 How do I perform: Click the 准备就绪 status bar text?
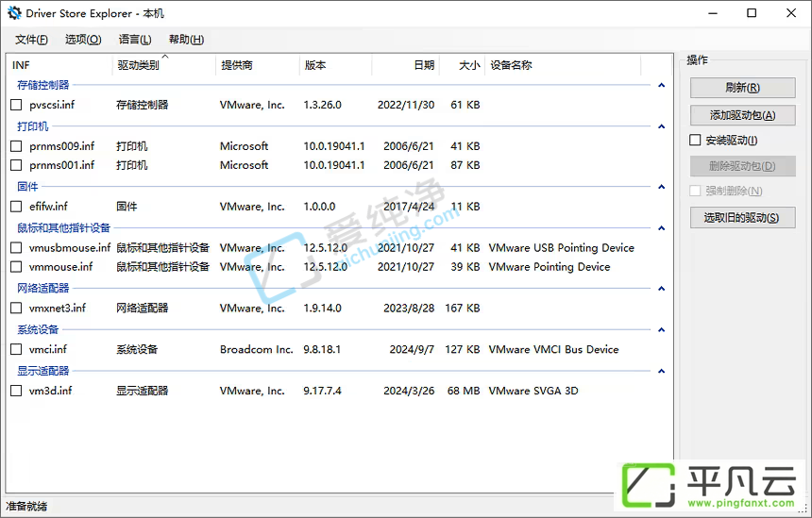(x=26, y=506)
